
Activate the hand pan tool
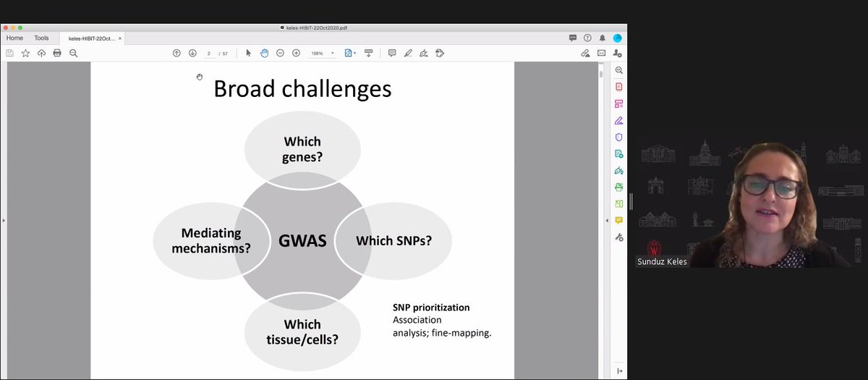coord(264,53)
